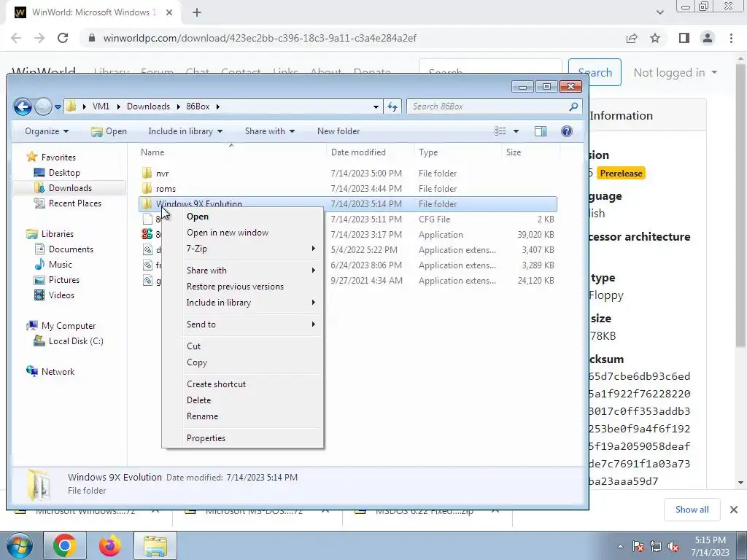747x560 pixels.
Task: Open recent locations dropdown beside Forward arrow
Action: click(58, 107)
